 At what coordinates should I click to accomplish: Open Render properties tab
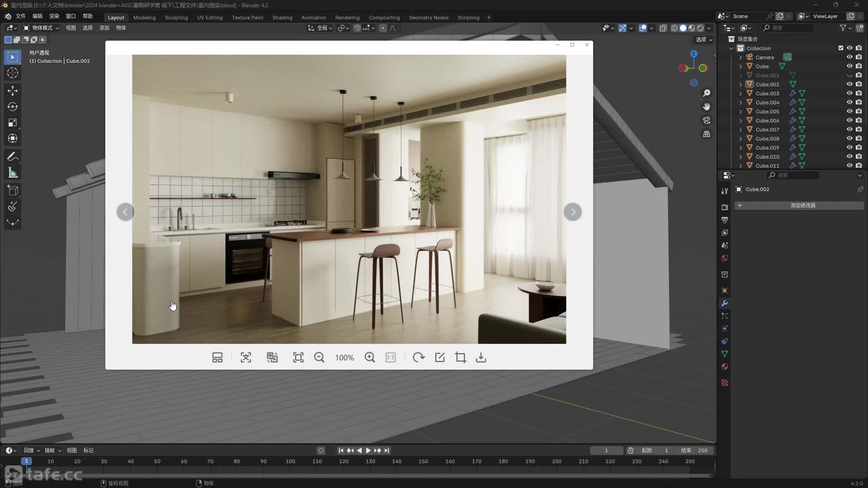tap(725, 207)
